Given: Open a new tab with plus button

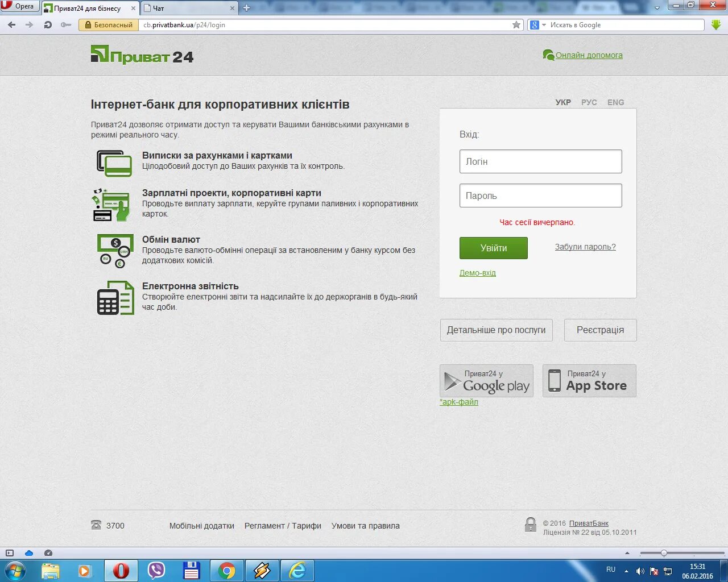Looking at the screenshot, I should coord(246,8).
